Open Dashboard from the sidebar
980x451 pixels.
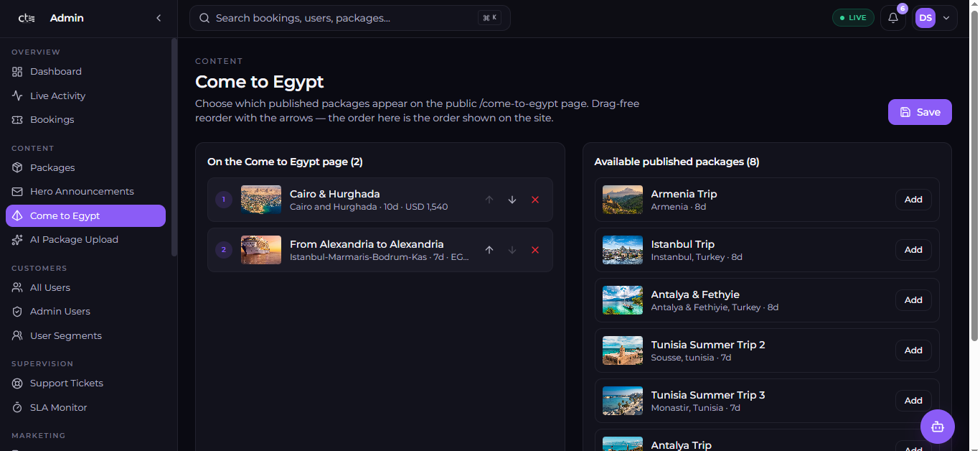point(85,72)
